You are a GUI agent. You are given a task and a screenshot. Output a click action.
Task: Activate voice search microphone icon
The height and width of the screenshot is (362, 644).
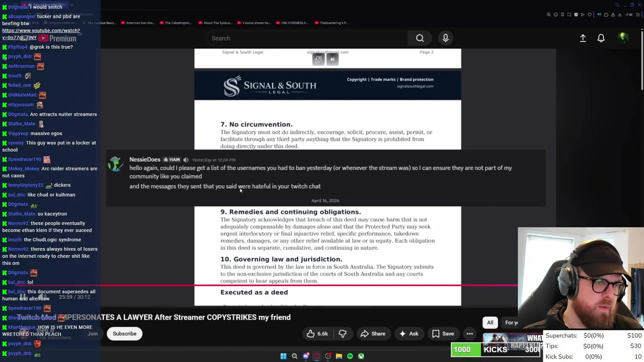point(445,38)
